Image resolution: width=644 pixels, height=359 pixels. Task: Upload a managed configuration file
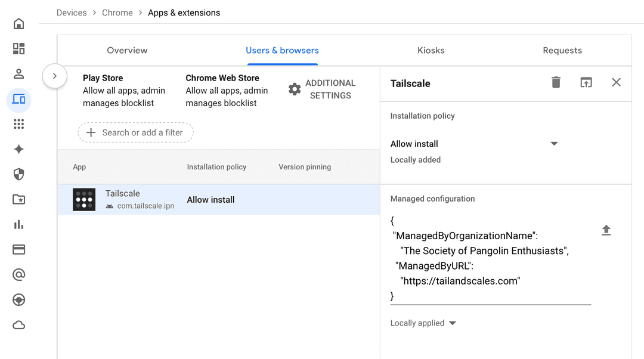pyautogui.click(x=606, y=230)
